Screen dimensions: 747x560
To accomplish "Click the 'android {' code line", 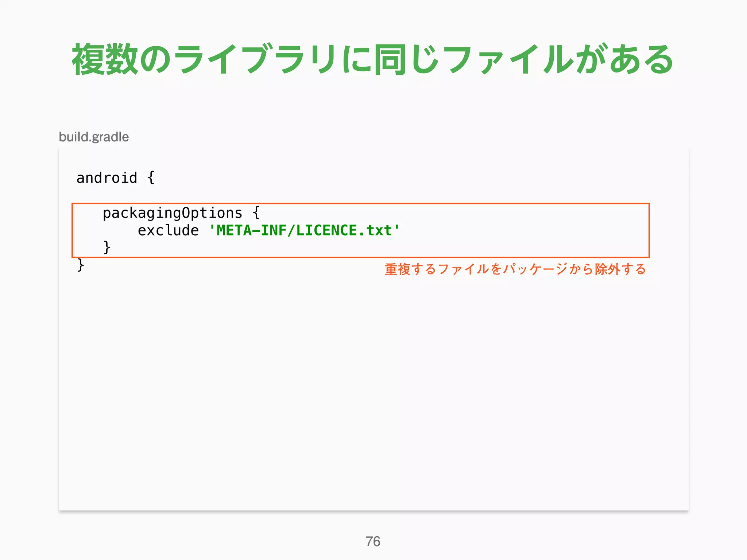I will [116, 178].
